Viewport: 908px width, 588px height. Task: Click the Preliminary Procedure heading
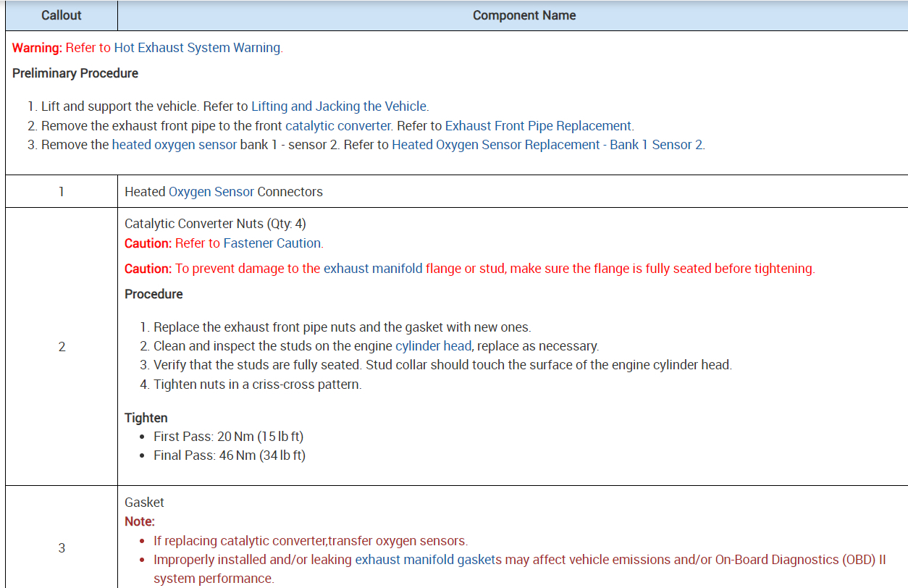pyautogui.click(x=75, y=73)
